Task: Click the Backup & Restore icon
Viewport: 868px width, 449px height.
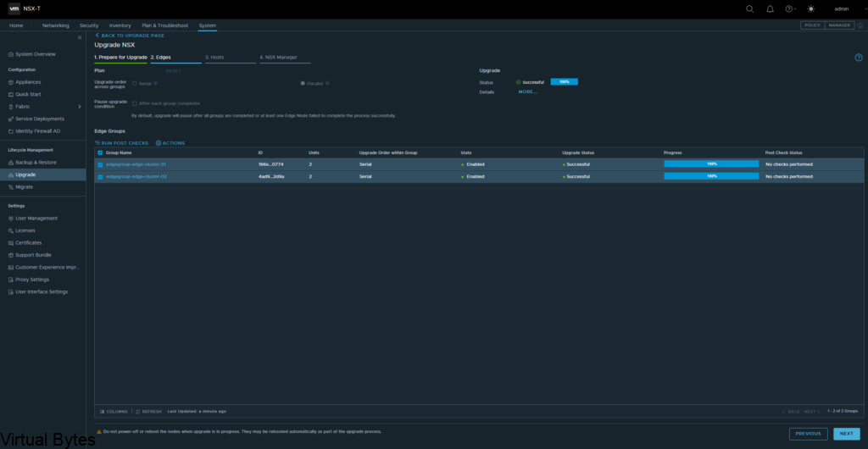Action: tap(11, 163)
